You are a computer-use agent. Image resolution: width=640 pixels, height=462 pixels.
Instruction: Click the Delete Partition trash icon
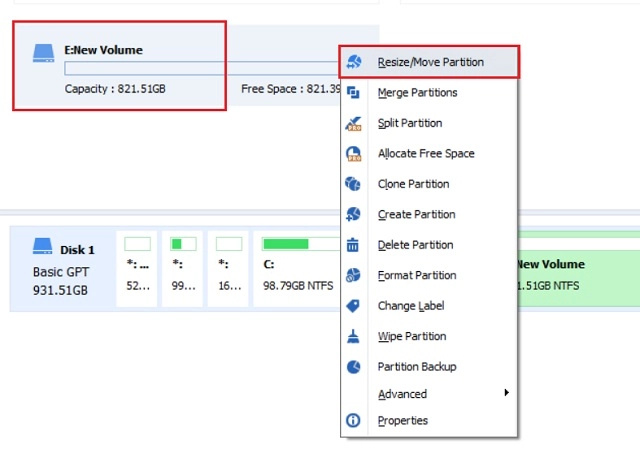pyautogui.click(x=353, y=245)
